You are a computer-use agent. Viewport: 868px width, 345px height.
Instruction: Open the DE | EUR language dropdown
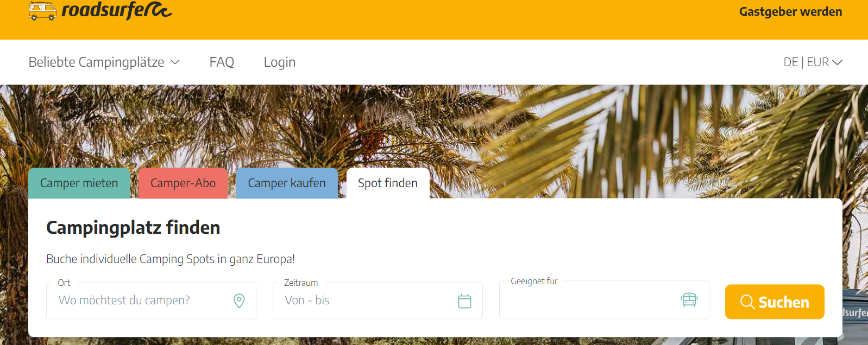coord(813,62)
